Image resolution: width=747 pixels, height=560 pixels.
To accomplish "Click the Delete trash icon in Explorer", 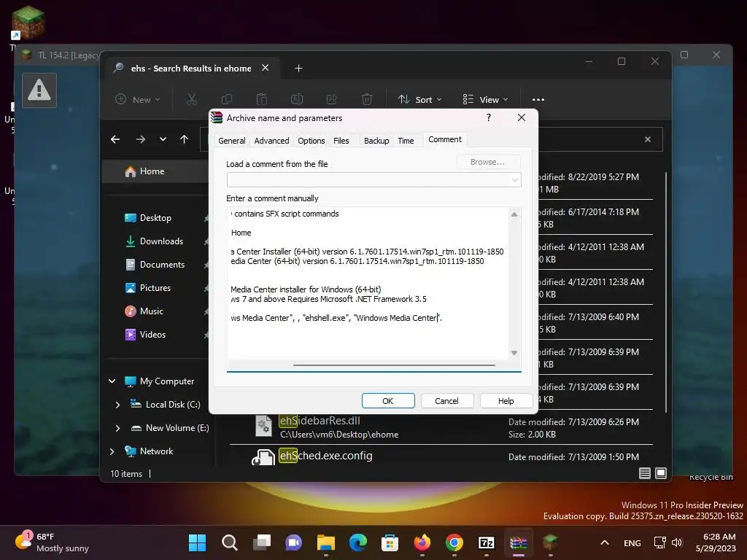I will (367, 99).
